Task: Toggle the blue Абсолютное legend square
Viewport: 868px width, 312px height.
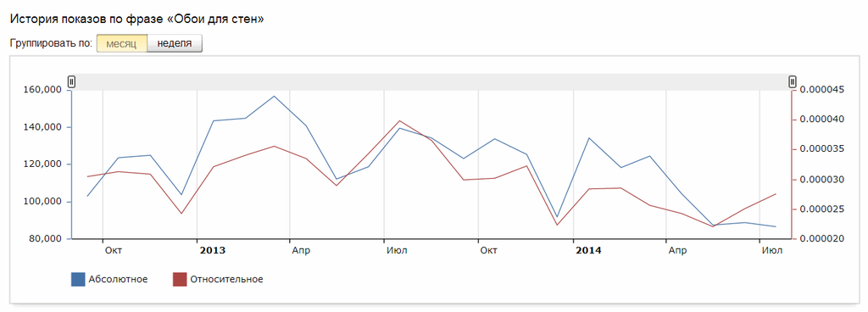Action: point(78,280)
